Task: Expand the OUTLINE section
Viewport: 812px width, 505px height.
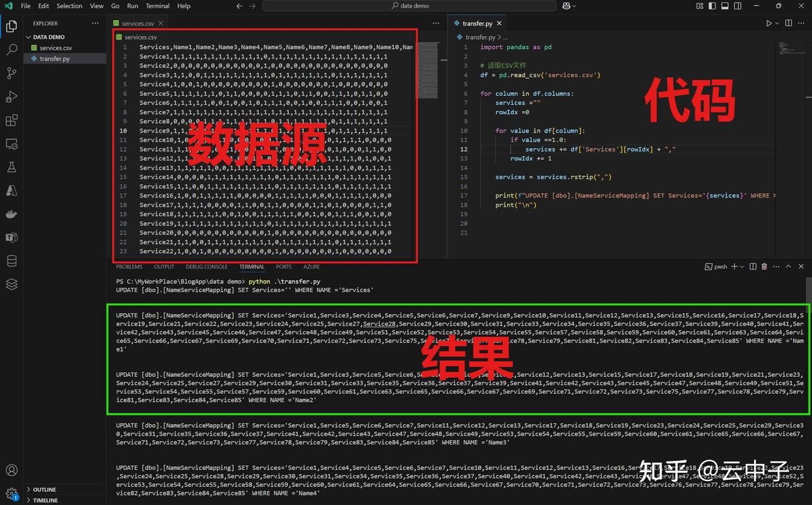Action: coord(44,489)
